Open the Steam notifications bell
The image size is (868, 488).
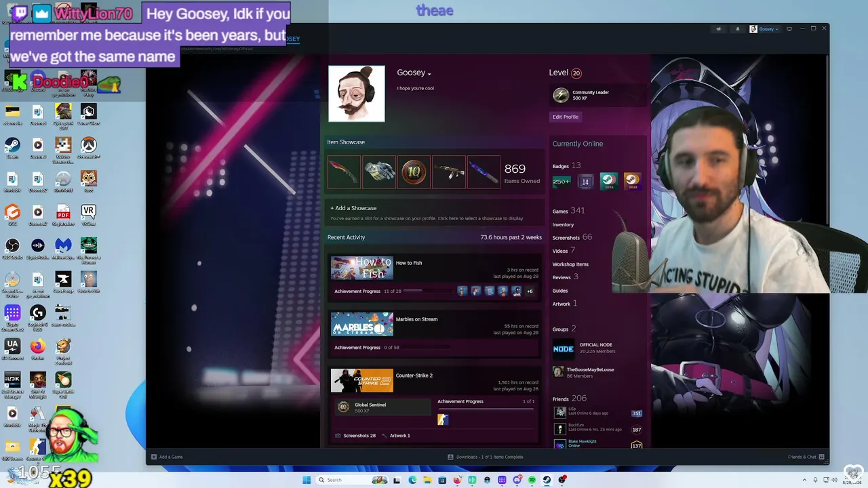pyautogui.click(x=738, y=29)
